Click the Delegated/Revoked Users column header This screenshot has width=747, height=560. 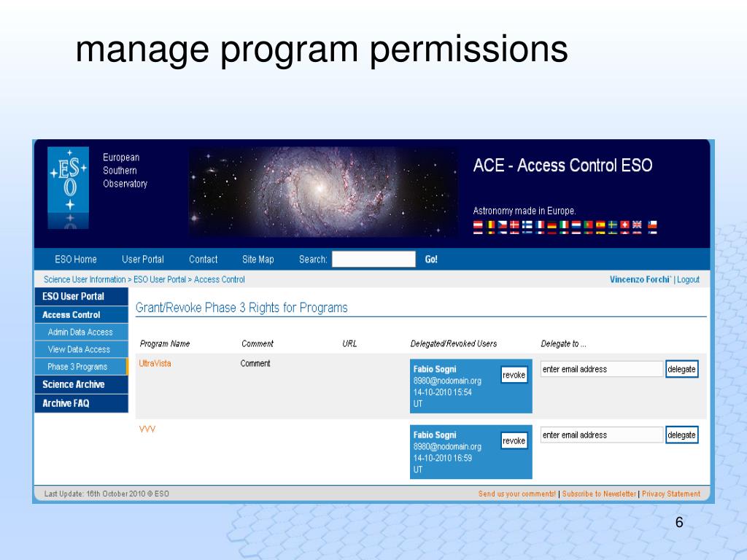[454, 344]
